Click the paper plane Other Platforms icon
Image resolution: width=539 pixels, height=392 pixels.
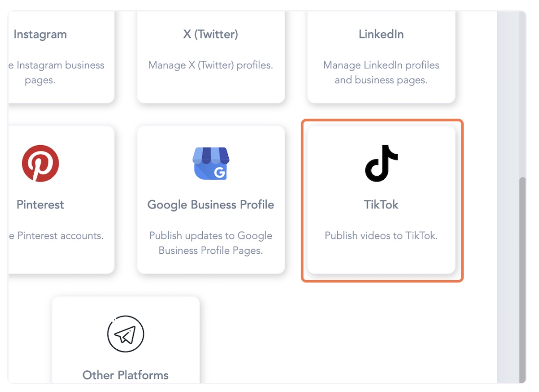pyautogui.click(x=125, y=334)
